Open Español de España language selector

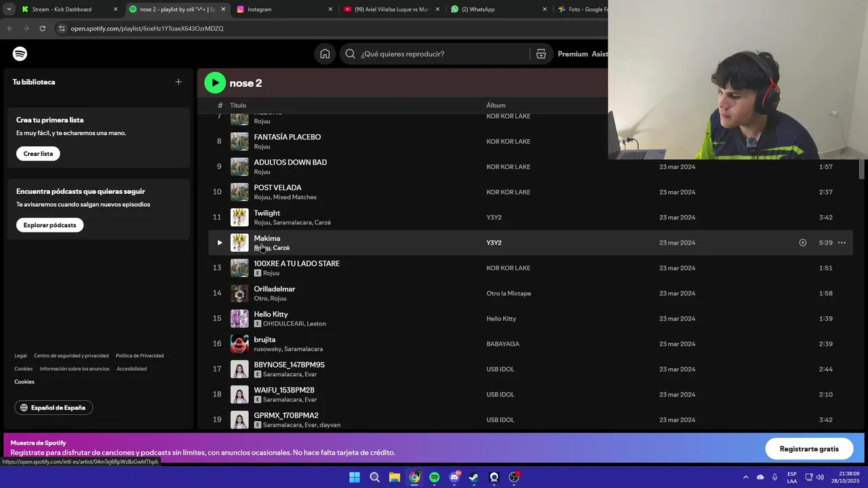pyautogui.click(x=54, y=408)
